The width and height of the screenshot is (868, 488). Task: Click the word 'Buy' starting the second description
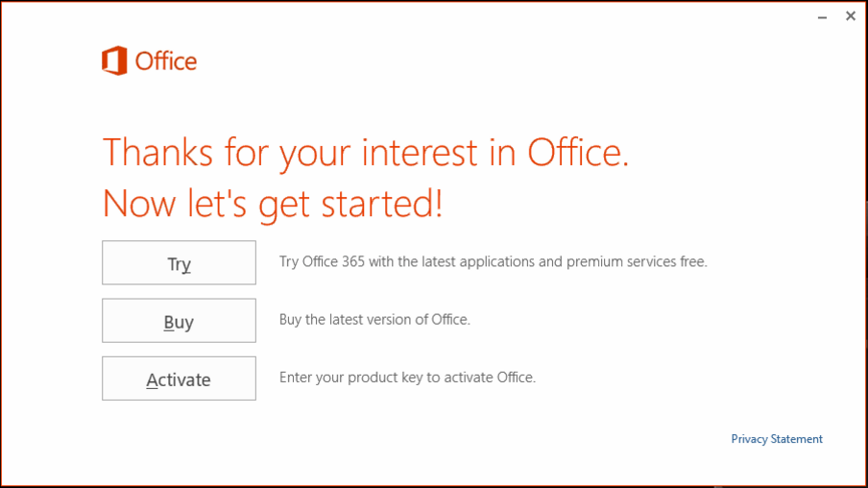coord(290,320)
